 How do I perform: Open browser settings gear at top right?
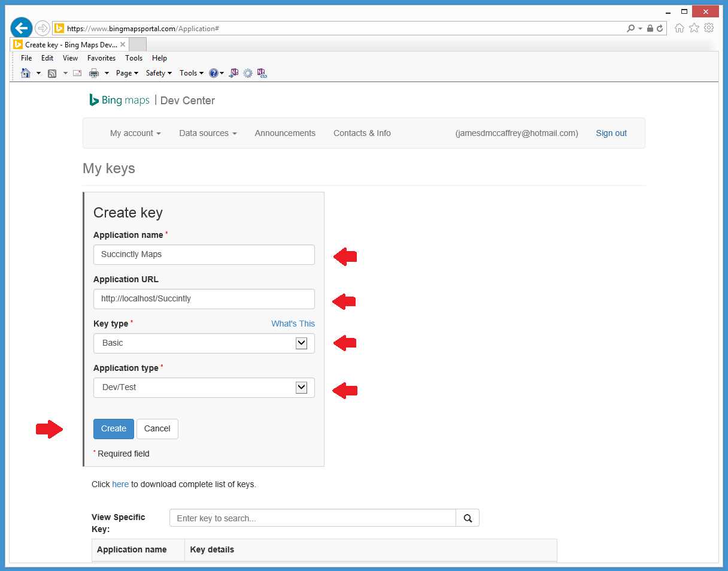[x=709, y=28]
